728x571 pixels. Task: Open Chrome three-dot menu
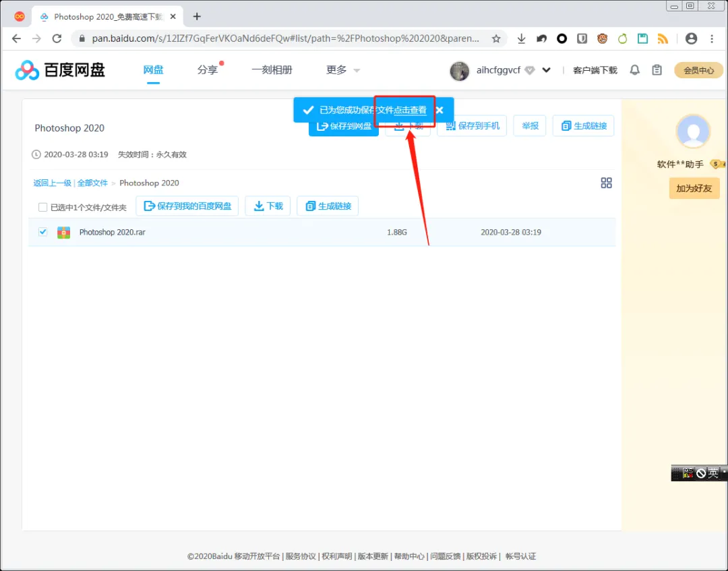(712, 38)
